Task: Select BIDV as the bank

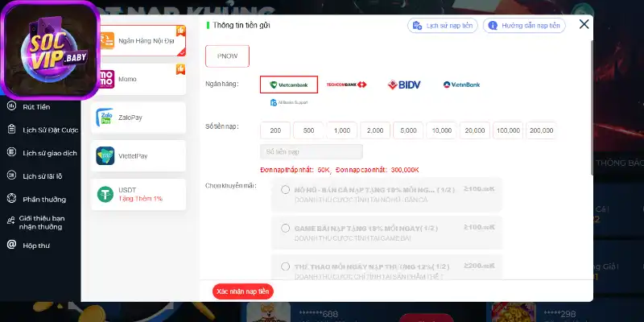Action: point(404,85)
